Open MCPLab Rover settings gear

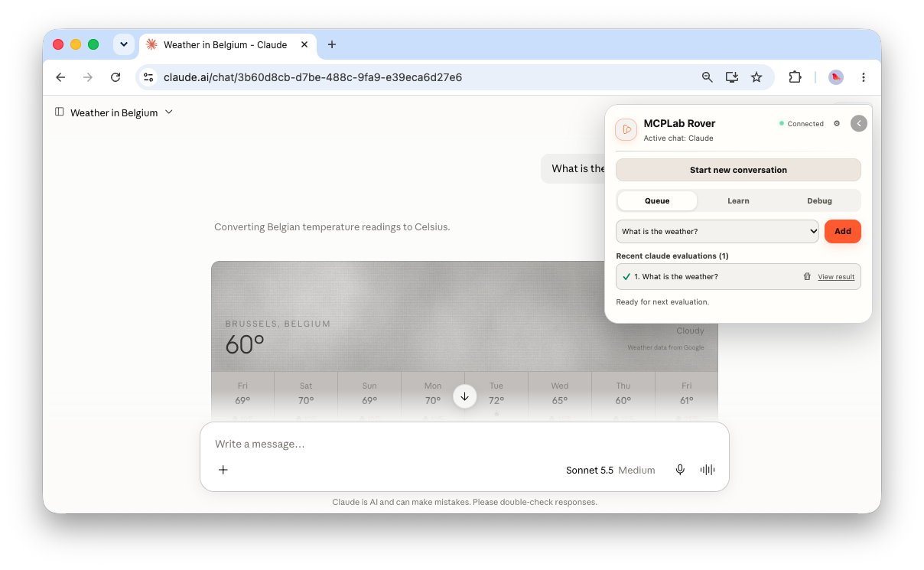837,123
